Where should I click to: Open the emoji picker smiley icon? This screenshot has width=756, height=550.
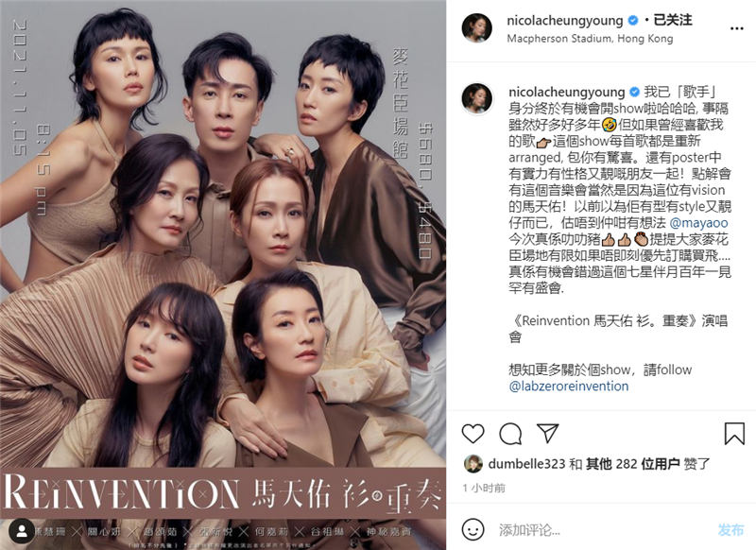[472, 530]
